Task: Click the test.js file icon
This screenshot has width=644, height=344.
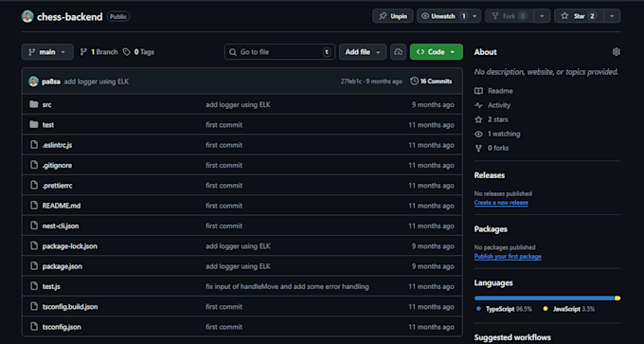Action: click(34, 286)
